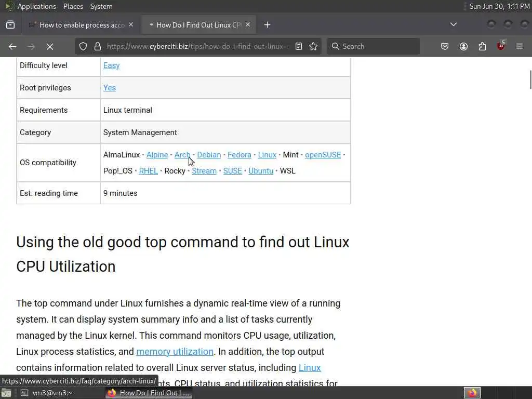Follow the 'memory utilization' link
The height and width of the screenshot is (399, 532).
pyautogui.click(x=175, y=352)
